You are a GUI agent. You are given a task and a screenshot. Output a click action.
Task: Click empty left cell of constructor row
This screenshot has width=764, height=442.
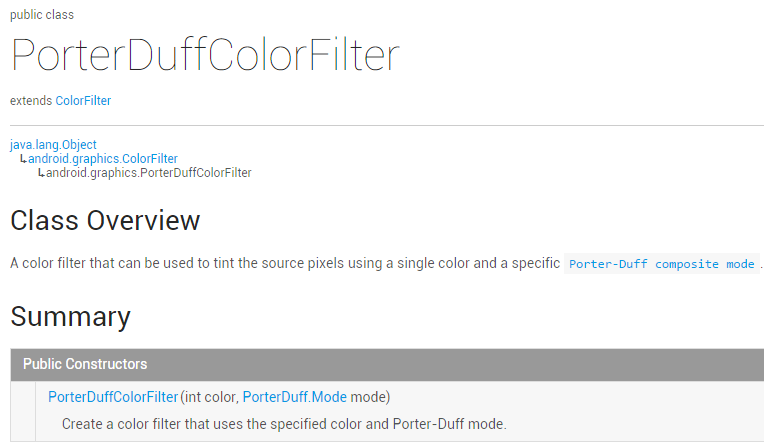(x=24, y=410)
